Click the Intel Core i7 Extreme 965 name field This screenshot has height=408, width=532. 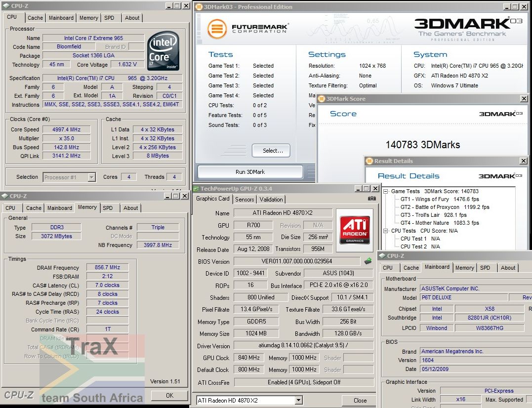coord(93,38)
